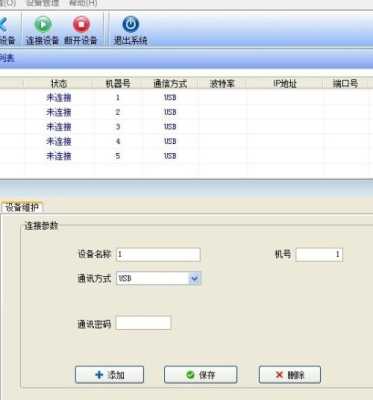
Task: Open the 设备管理 menu
Action: (x=42, y=4)
